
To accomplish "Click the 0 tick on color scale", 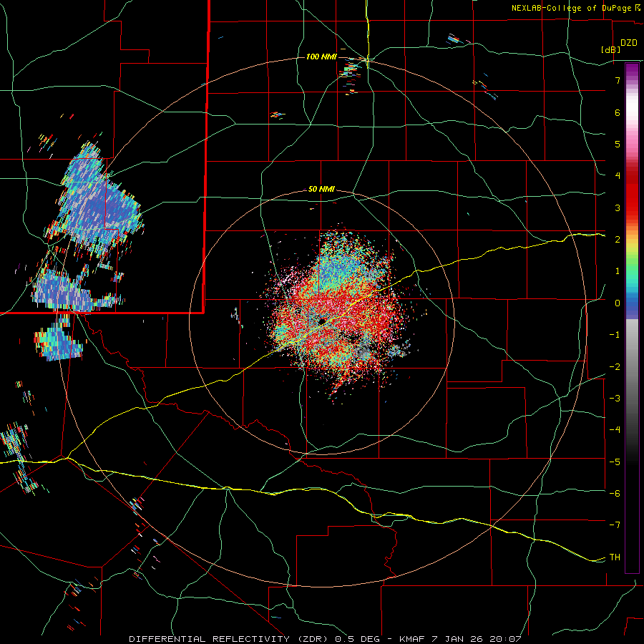I will [x=618, y=303].
